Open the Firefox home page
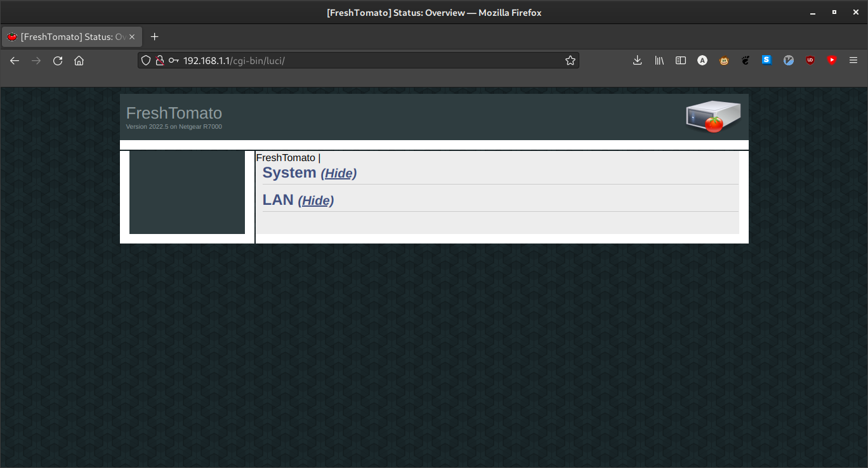This screenshot has width=868, height=468. [x=79, y=61]
